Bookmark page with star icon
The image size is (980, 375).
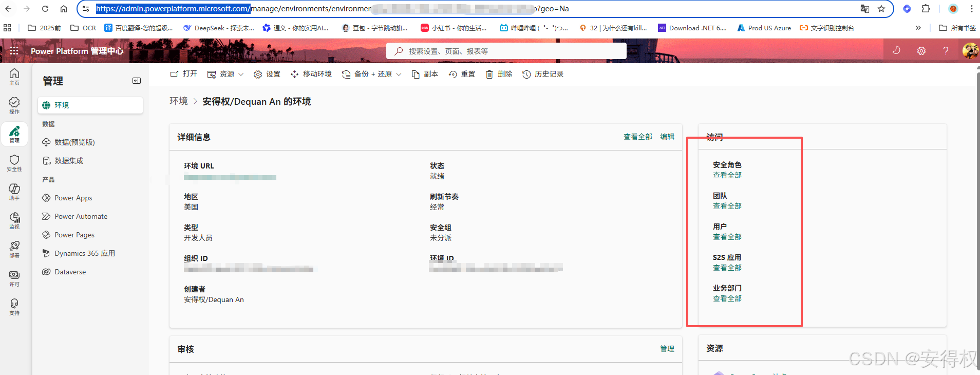tap(881, 9)
